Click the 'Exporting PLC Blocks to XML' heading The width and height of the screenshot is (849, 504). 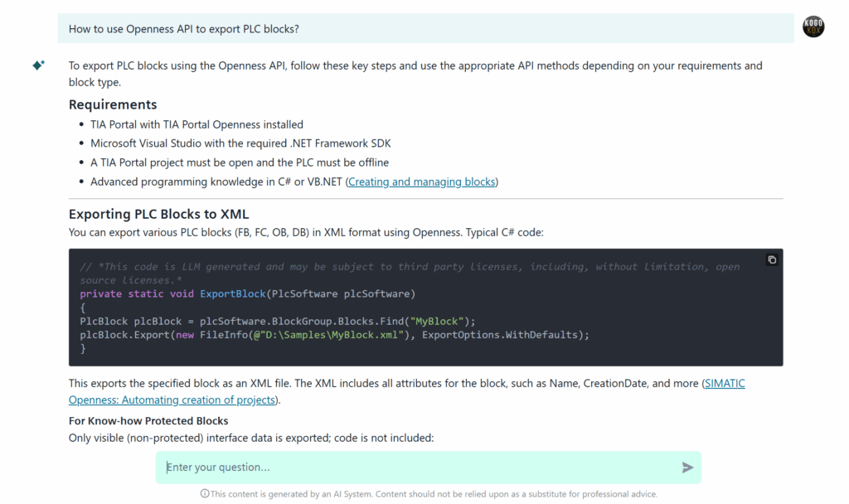pos(158,214)
